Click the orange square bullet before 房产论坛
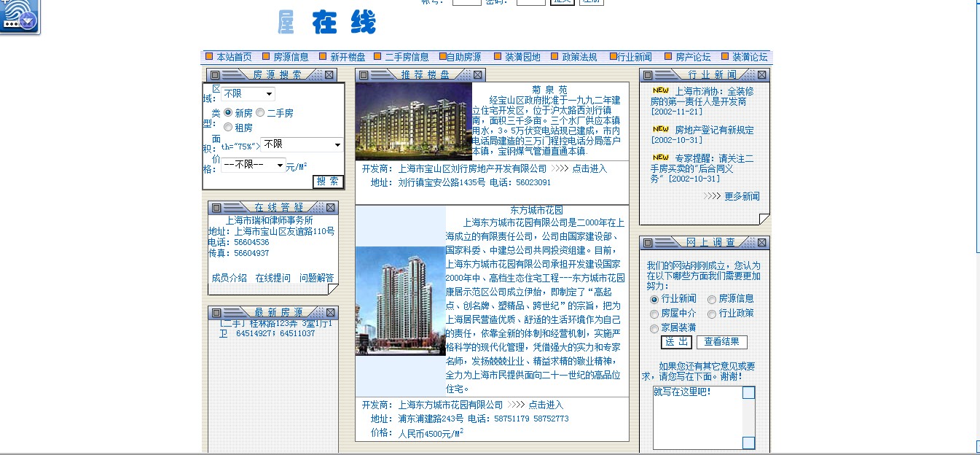This screenshot has width=980, height=455. 668,56
